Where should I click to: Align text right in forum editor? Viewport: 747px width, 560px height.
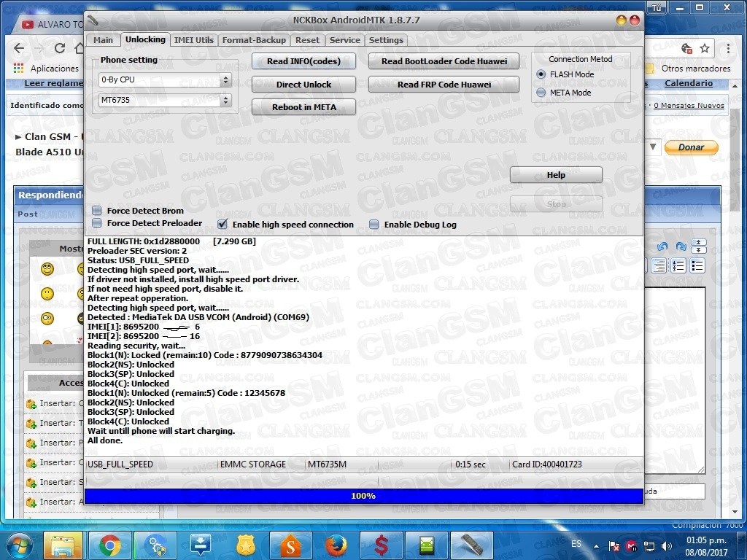pos(659,265)
